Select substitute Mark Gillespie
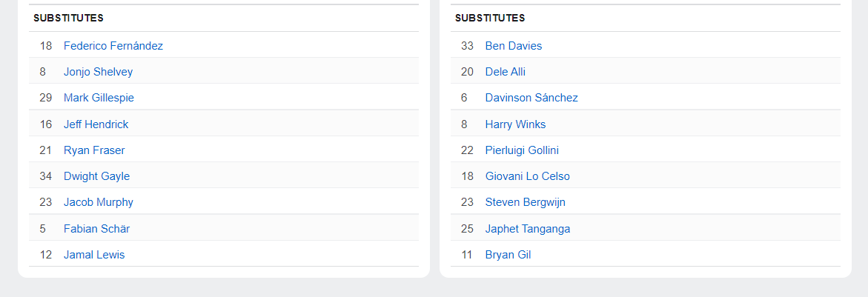The image size is (868, 297). click(99, 98)
